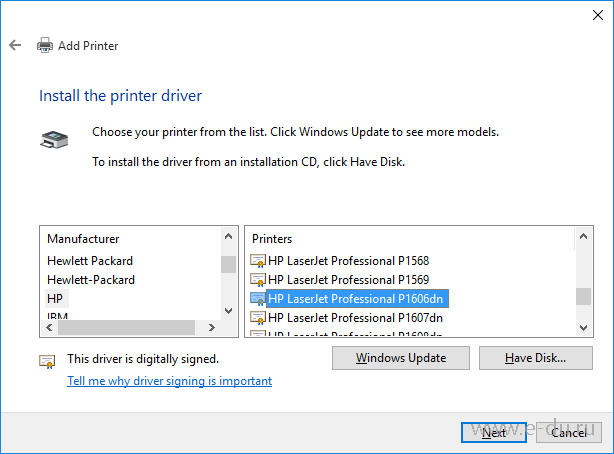Click driver icon next to LaserJet P1569
Viewport: 614px width, 454px height.
pos(258,280)
